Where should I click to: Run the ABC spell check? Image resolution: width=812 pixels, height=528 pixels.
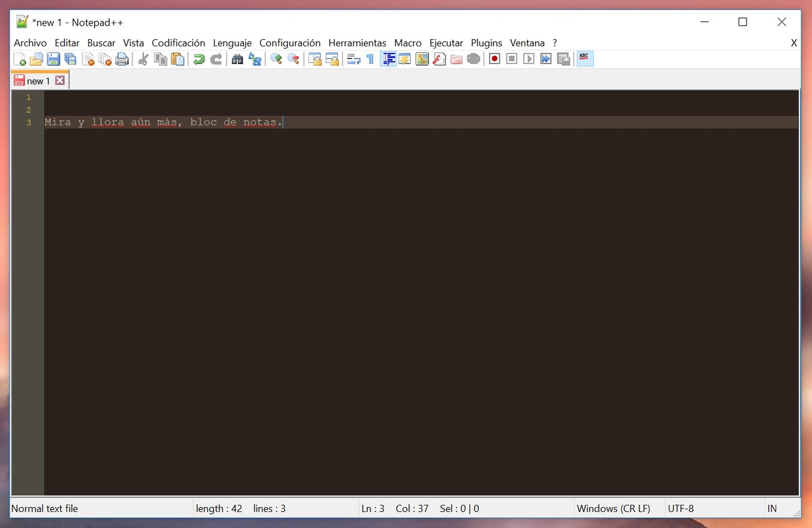584,58
